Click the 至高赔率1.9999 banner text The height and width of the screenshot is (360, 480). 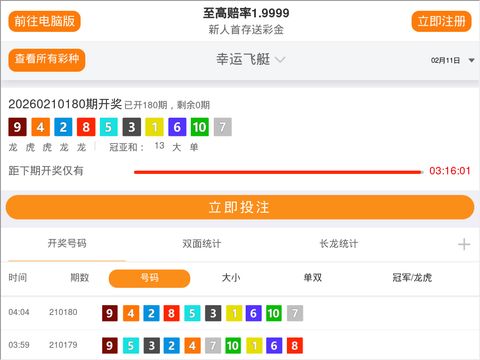tap(246, 13)
